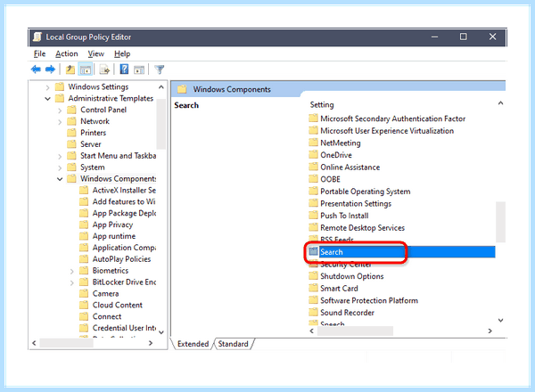Expand Start Menu and Taskbar node
This screenshot has height=392, width=535.
[60, 157]
